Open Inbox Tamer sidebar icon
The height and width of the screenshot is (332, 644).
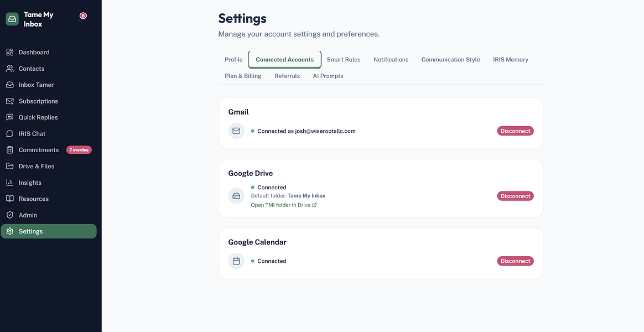pos(10,85)
